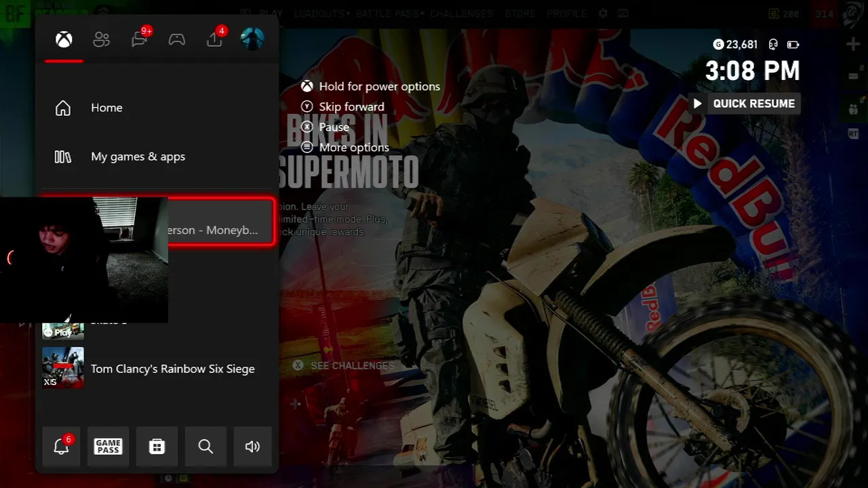Click the controller battery icon
The height and width of the screenshot is (488, 868).
793,45
